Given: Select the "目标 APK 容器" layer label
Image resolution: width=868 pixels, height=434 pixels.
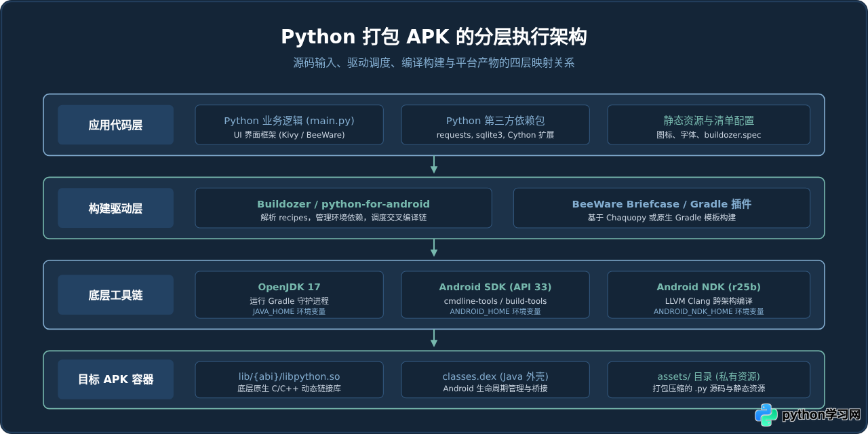Looking at the screenshot, I should pyautogui.click(x=115, y=380).
